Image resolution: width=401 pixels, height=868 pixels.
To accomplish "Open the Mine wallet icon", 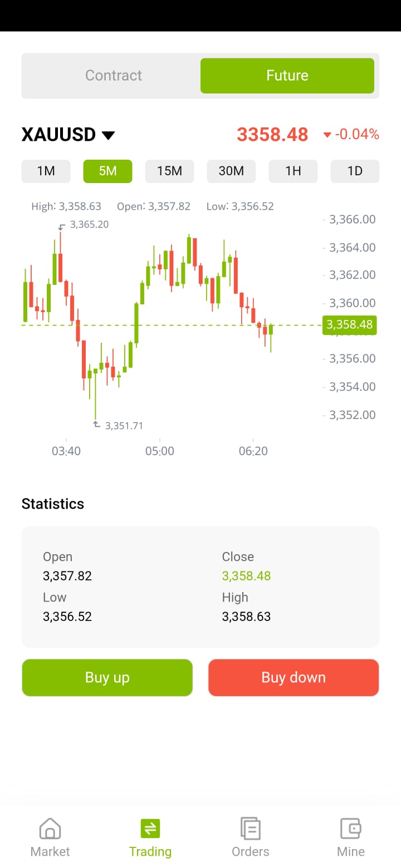I will pyautogui.click(x=351, y=828).
